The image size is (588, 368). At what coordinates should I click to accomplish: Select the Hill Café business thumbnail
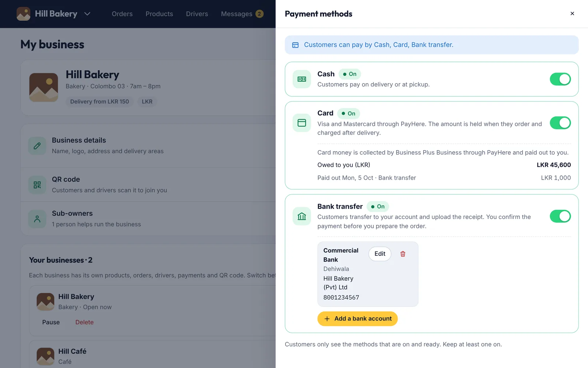pyautogui.click(x=46, y=357)
